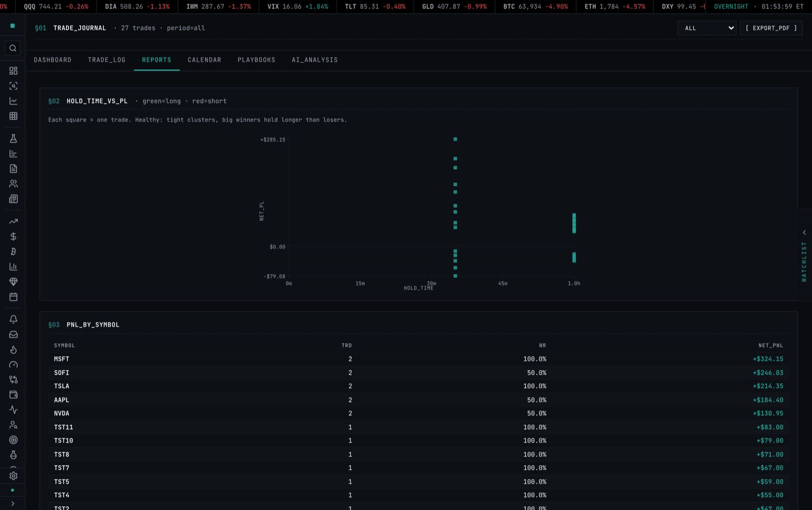Open the alerts bell icon
Viewport: 812px width, 510px height.
(x=13, y=319)
